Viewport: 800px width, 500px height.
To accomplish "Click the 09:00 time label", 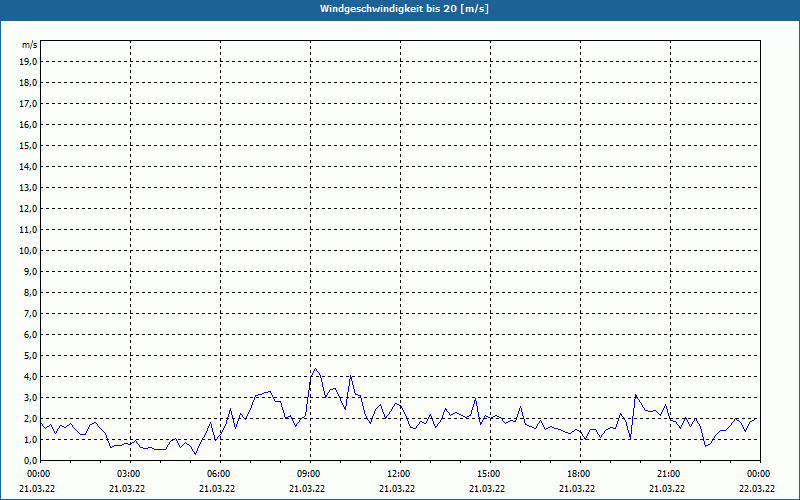I will 310,474.
